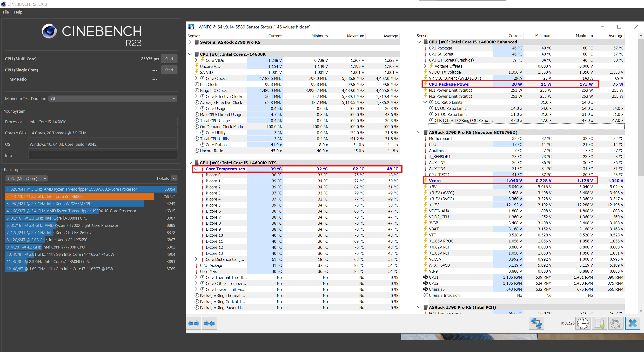
Task: Expand the Core VIDs row
Action: pos(196,60)
